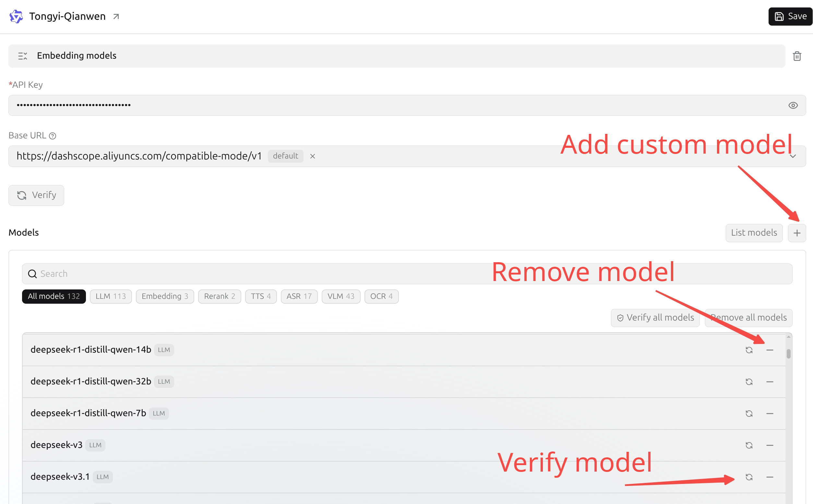
Task: Click the Save button
Action: pos(790,16)
